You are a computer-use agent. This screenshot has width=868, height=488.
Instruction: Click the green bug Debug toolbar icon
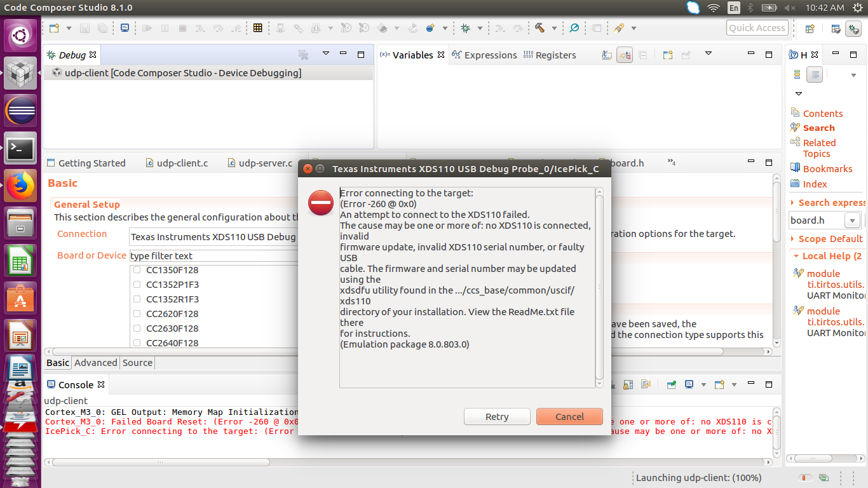click(x=465, y=28)
